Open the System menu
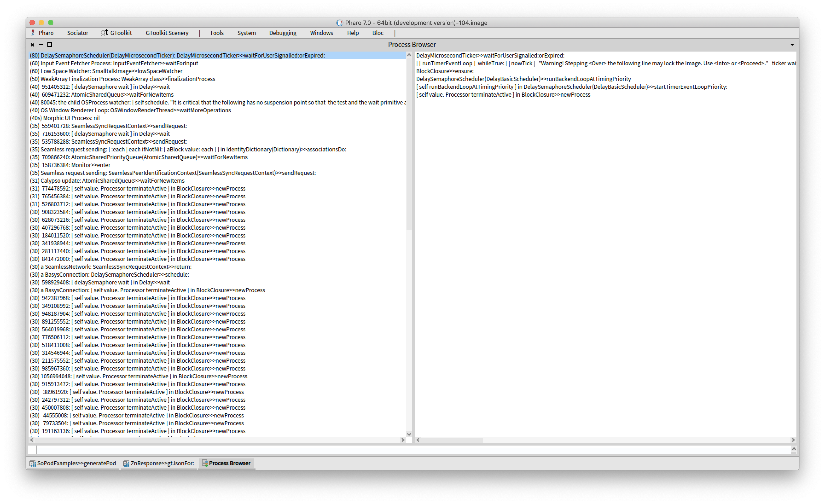The height and width of the screenshot is (504, 825). tap(247, 32)
